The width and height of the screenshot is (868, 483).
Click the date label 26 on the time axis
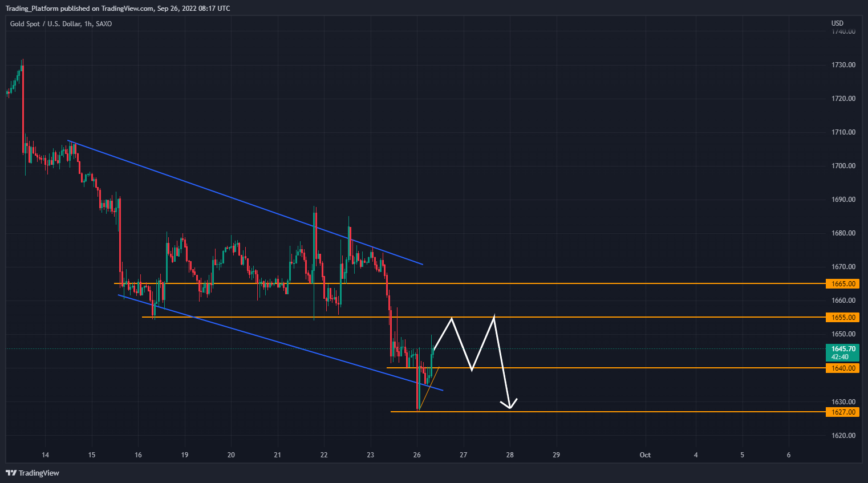417,455
